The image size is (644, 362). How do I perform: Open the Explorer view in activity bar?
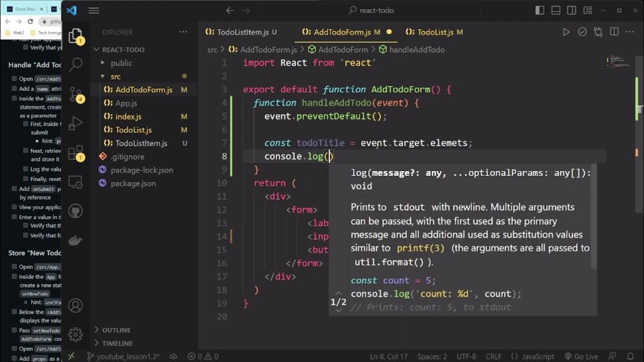pyautogui.click(x=75, y=36)
